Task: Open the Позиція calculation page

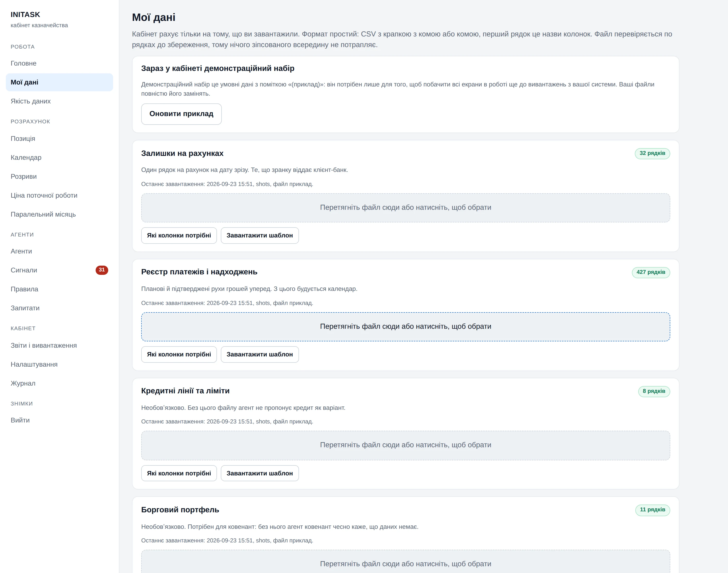Action: (59, 139)
